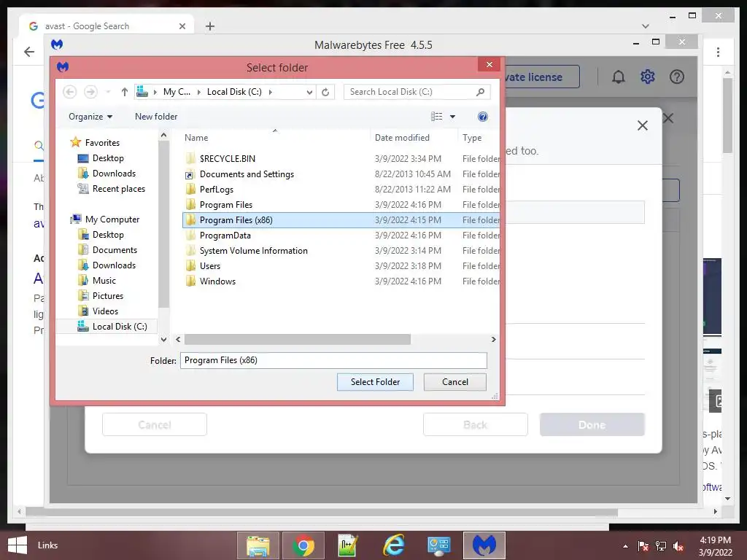
Task: Open File Explorer from taskbar
Action: tap(258, 545)
